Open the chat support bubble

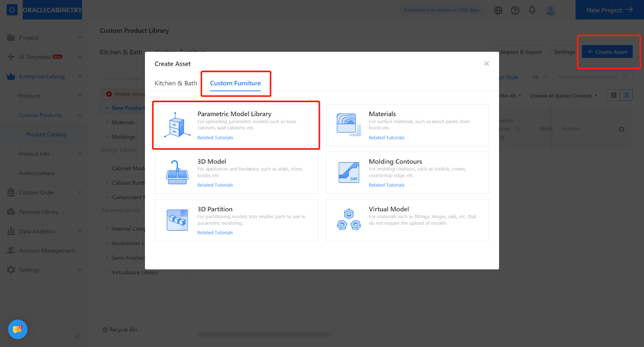point(18,329)
